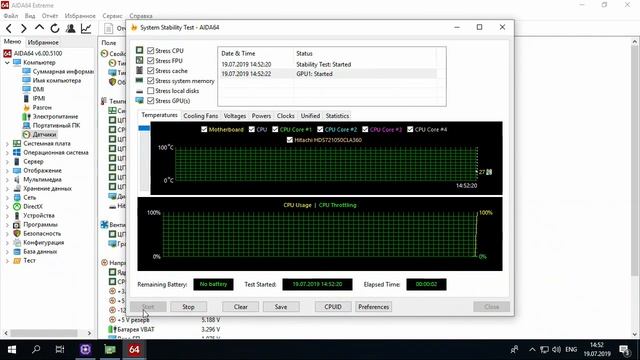Expand the Отображение tree node

pyautogui.click(x=7, y=171)
